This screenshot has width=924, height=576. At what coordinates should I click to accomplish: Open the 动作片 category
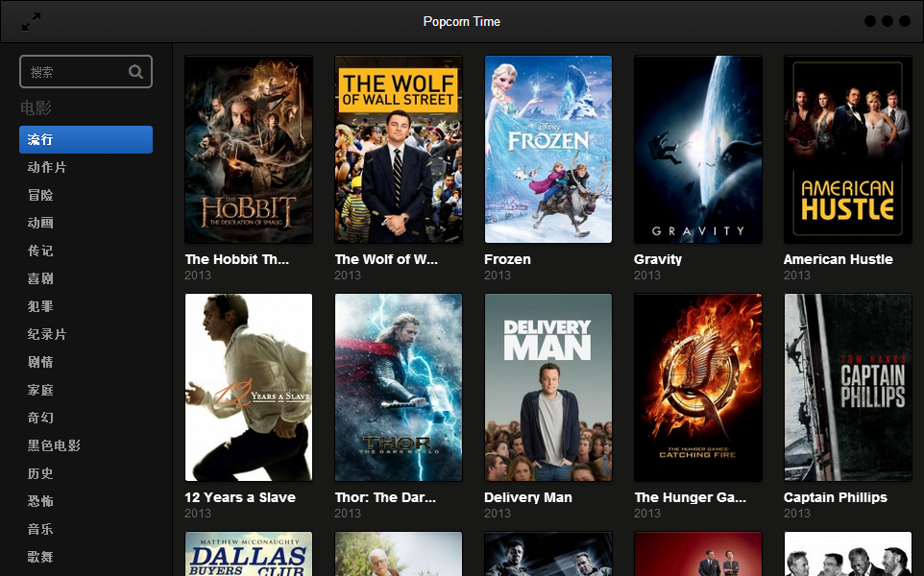click(x=47, y=167)
